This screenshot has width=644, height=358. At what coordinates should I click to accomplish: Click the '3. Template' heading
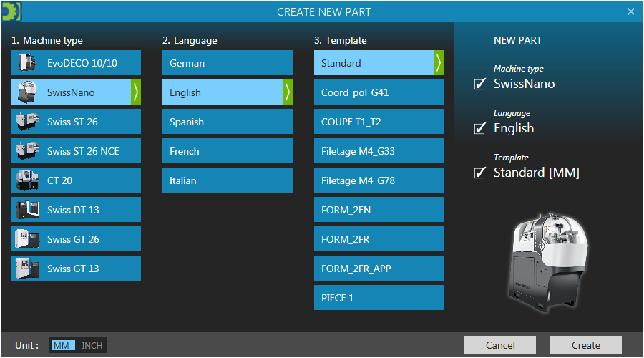click(341, 40)
